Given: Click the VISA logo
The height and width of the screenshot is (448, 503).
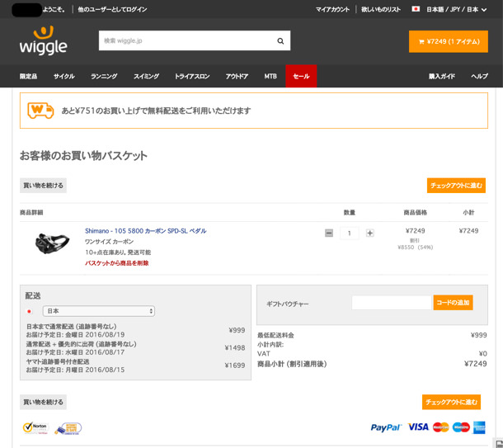Looking at the screenshot, I should 418,427.
